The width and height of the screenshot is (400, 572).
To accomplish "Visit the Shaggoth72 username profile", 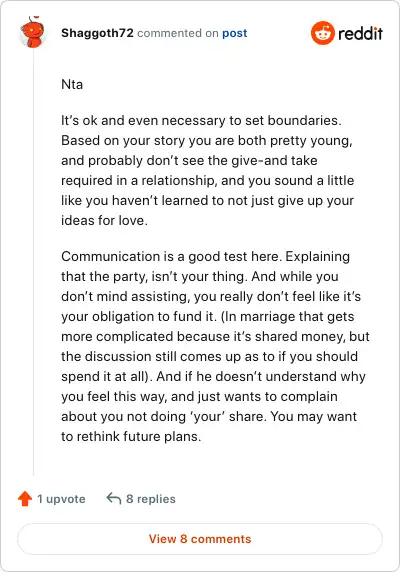I will (97, 33).
